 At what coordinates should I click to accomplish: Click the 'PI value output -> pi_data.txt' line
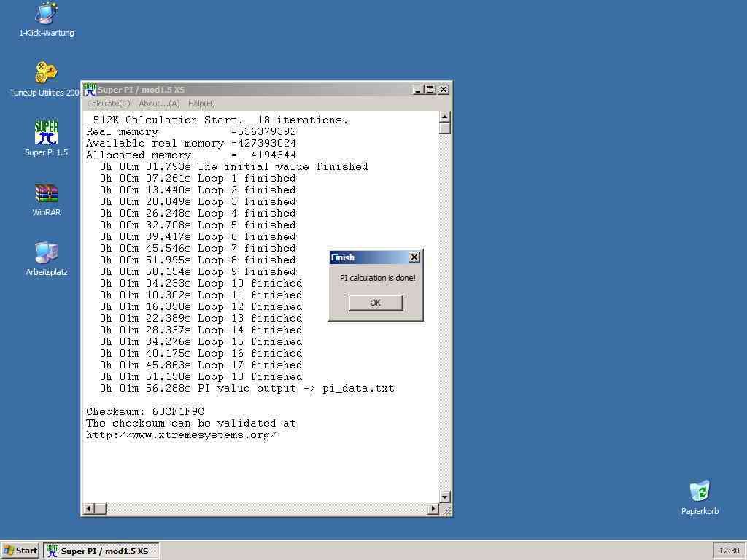247,389
